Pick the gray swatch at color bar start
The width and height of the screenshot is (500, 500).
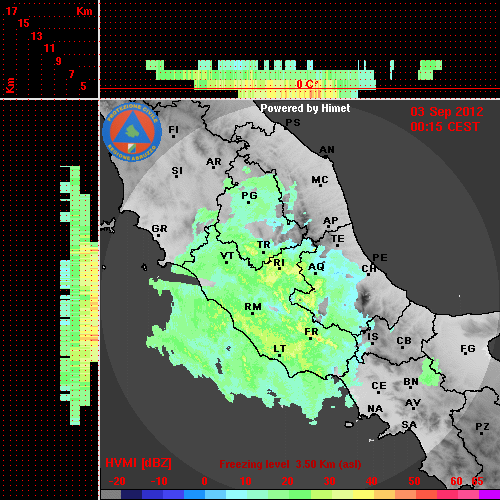click(111, 495)
